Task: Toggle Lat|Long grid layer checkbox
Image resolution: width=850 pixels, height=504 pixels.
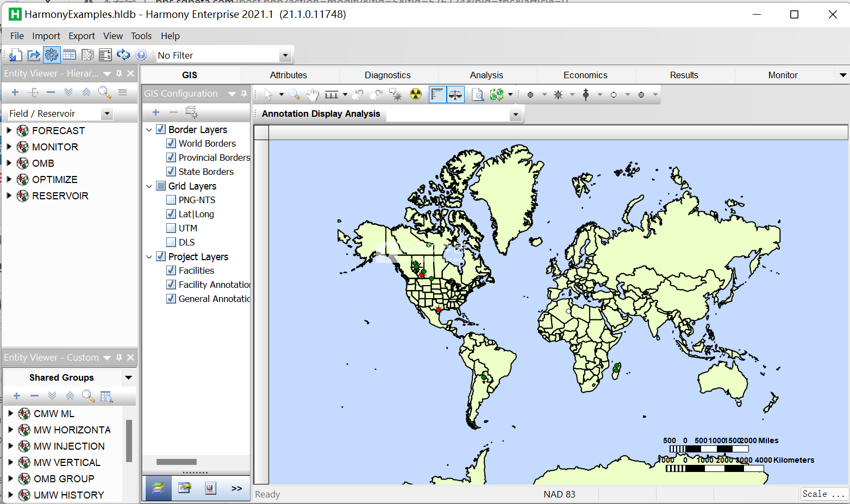Action: point(171,214)
